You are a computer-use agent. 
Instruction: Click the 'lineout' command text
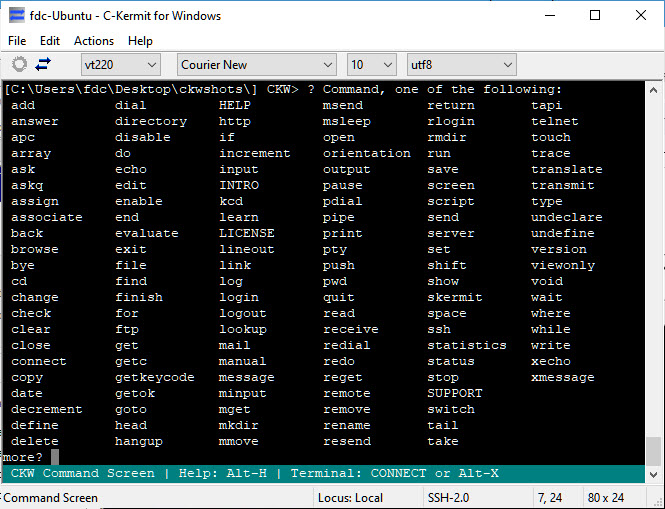[x=246, y=249]
